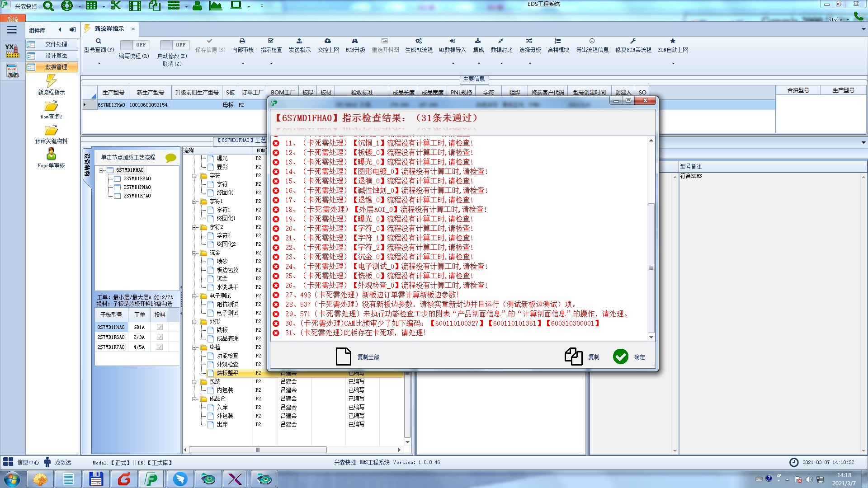Open the 型号查询 dropdown arrow
The height and width of the screenshot is (488, 868).
point(99,63)
